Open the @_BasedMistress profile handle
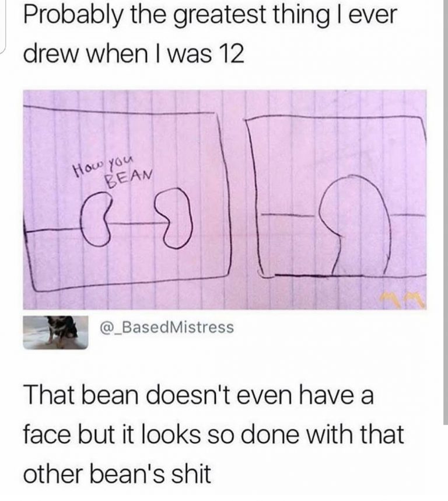This screenshot has height=501, width=448. click(x=167, y=327)
